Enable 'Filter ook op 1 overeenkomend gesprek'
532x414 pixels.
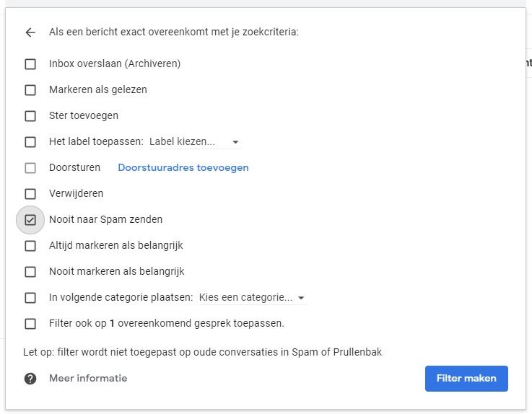pyautogui.click(x=30, y=324)
